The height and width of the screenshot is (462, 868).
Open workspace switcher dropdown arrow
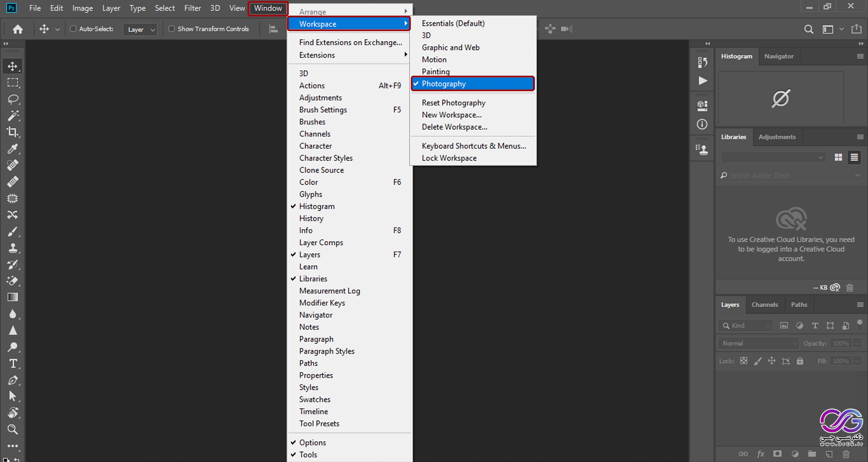(842, 29)
